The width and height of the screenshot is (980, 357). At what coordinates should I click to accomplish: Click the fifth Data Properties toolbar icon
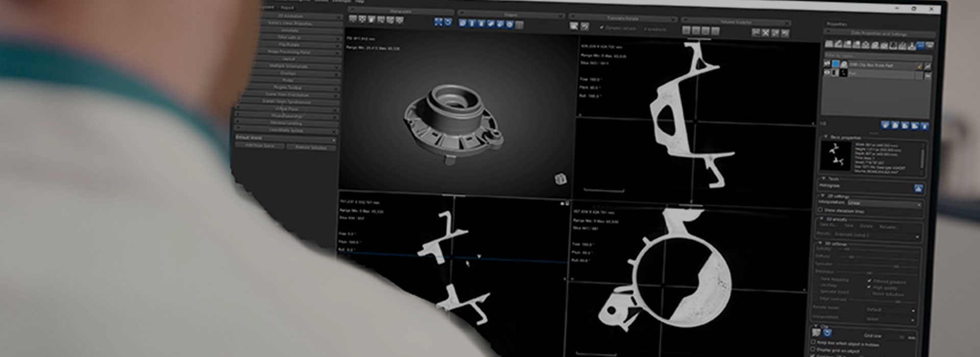point(866,45)
